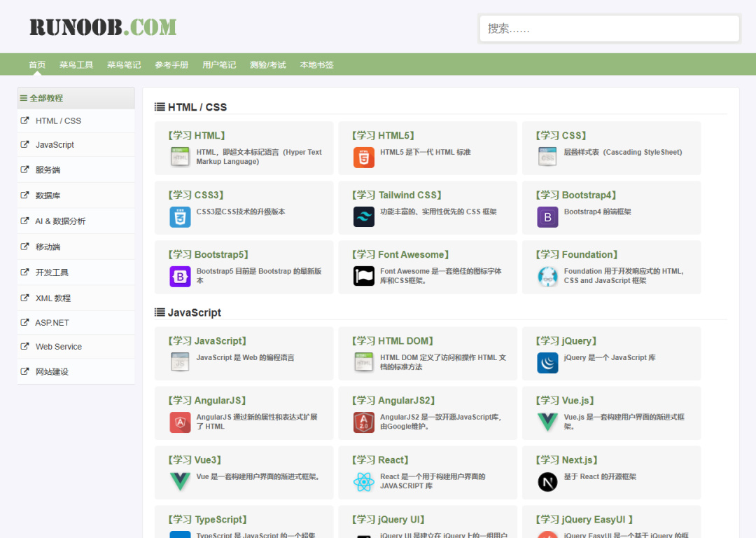The image size is (756, 538).
Task: Click the Bootstrap5 B logo icon
Action: [180, 277]
